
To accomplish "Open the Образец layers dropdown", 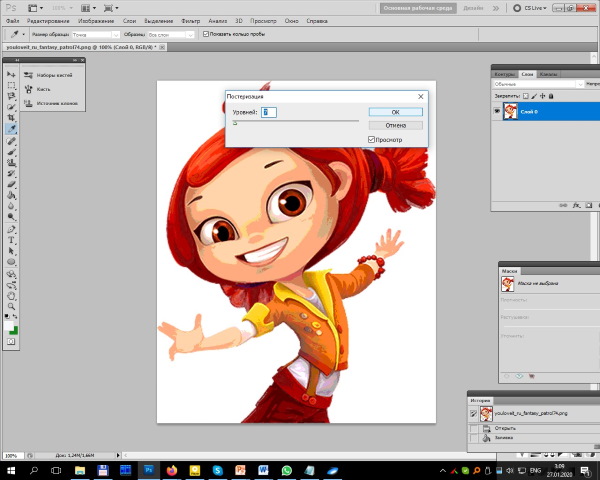I will click(x=171, y=35).
